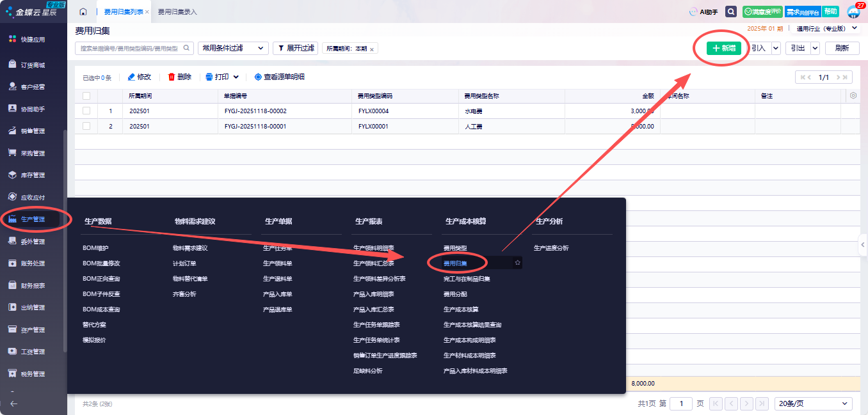
Task: Select 费用分配 from production cost menu
Action: (x=455, y=294)
